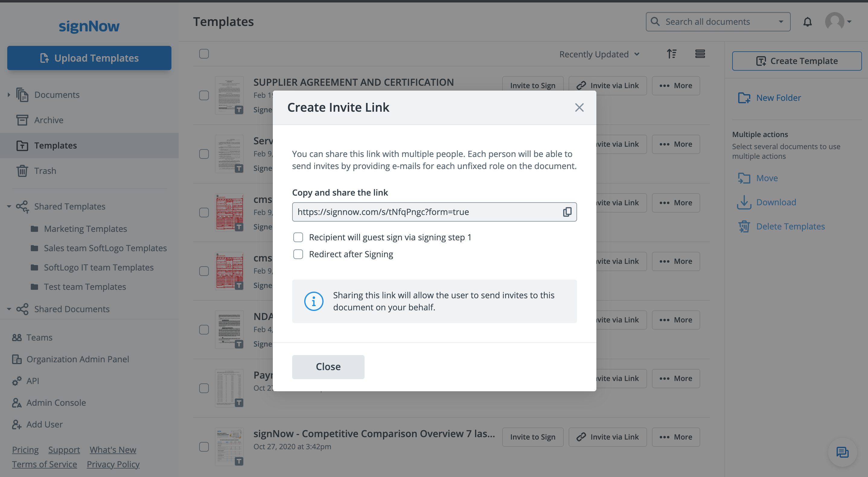Select Teams menu item in sidebar

tap(39, 337)
